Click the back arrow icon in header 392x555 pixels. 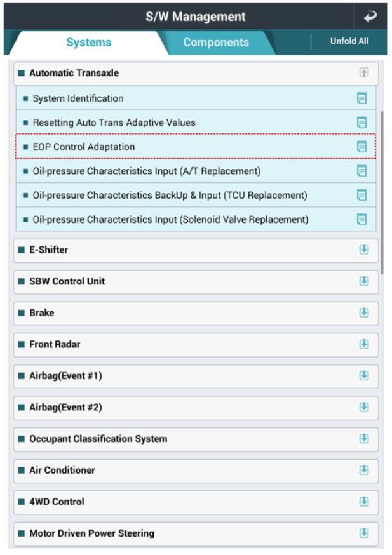[370, 17]
